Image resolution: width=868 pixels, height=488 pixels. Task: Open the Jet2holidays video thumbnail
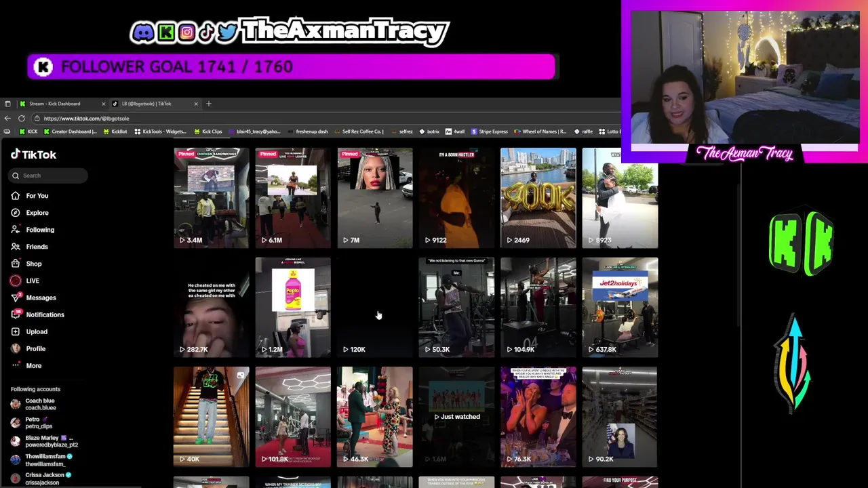620,308
